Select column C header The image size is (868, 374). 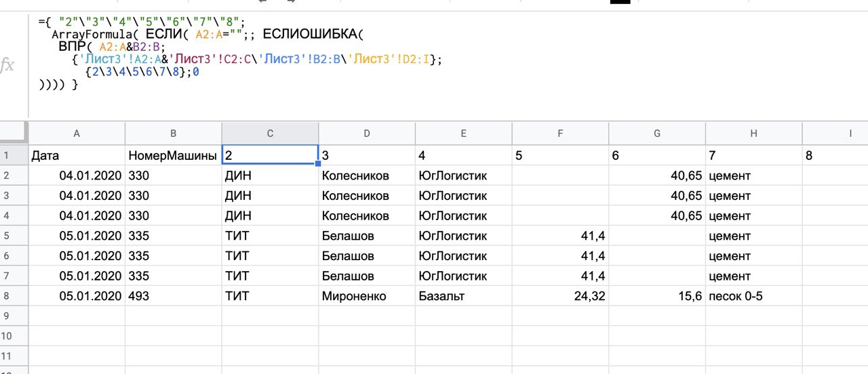click(x=270, y=133)
